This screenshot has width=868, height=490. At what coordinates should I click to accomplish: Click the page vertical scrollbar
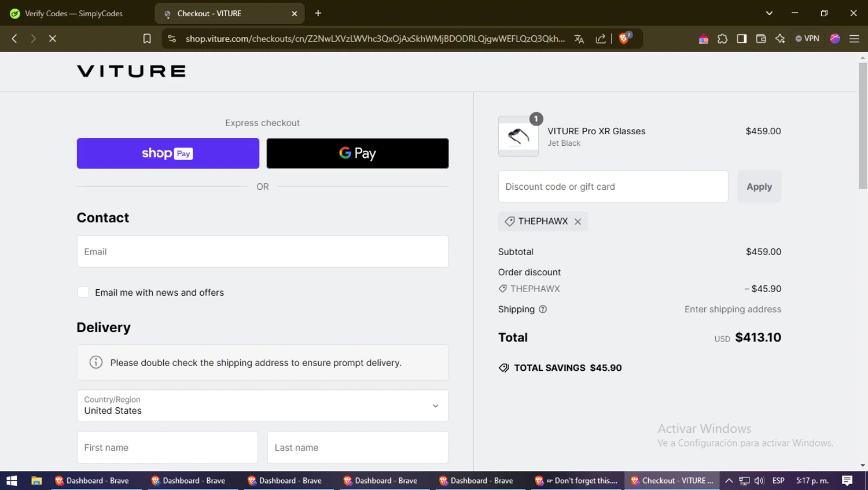tap(862, 126)
